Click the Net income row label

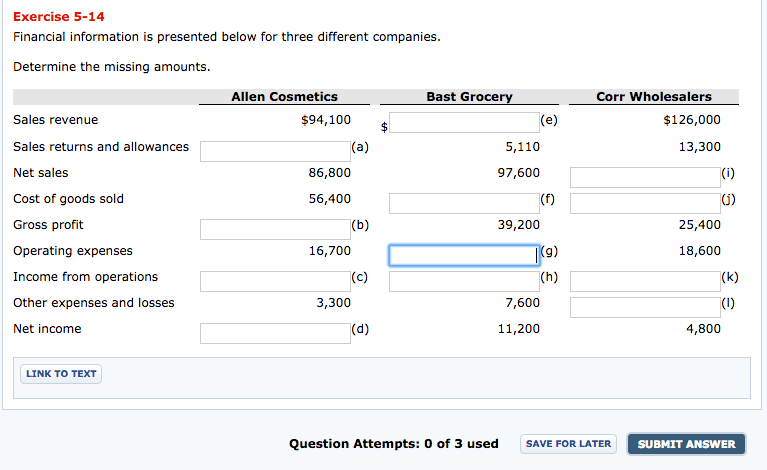pyautogui.click(x=47, y=329)
